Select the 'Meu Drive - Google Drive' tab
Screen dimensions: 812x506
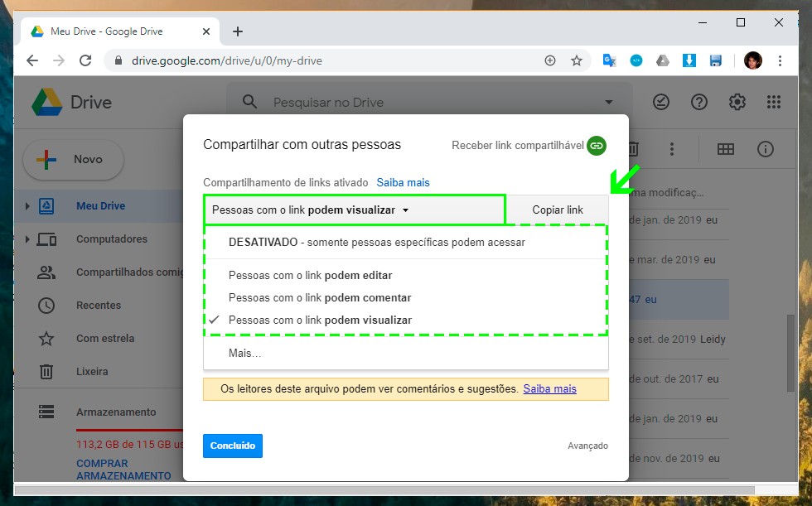120,31
